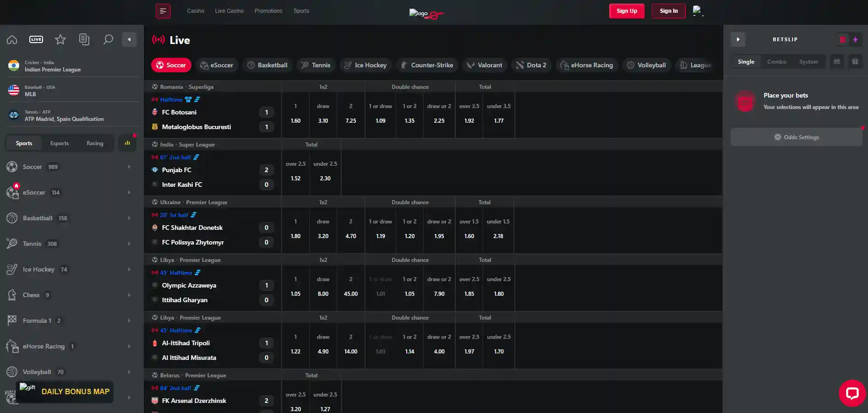Image resolution: width=868 pixels, height=413 pixels.
Task: Switch betslip to Single
Action: point(746,62)
